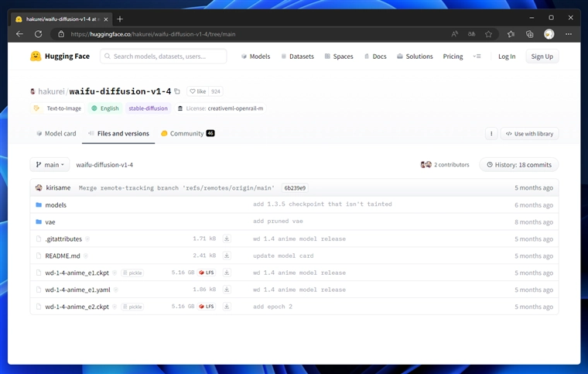The height and width of the screenshot is (374, 588).
Task: Open the wd-1-4-anime_e2.ckpt file
Action: click(x=77, y=307)
